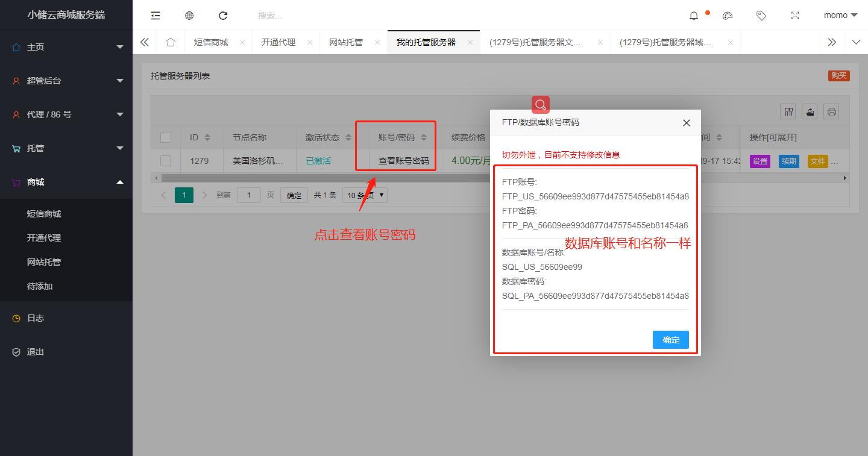868x456 pixels.
Task: Click the refresh icon in the top bar
Action: 223,16
